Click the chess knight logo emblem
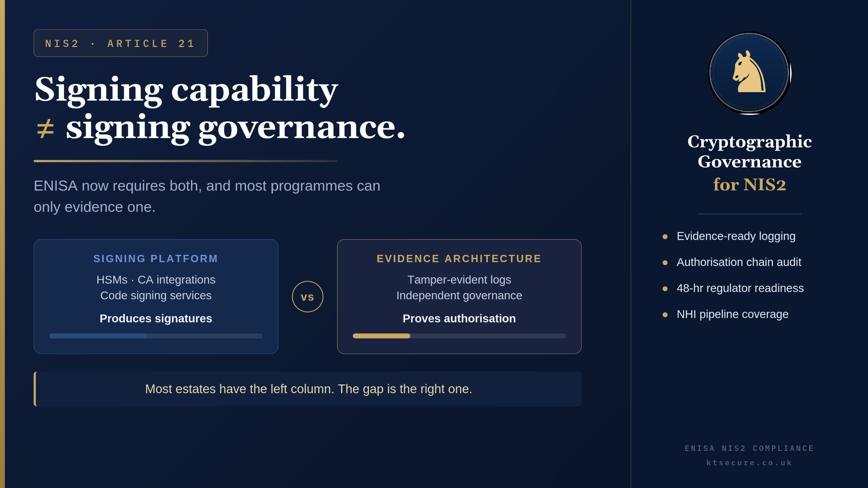The width and height of the screenshot is (868, 488). (x=749, y=73)
